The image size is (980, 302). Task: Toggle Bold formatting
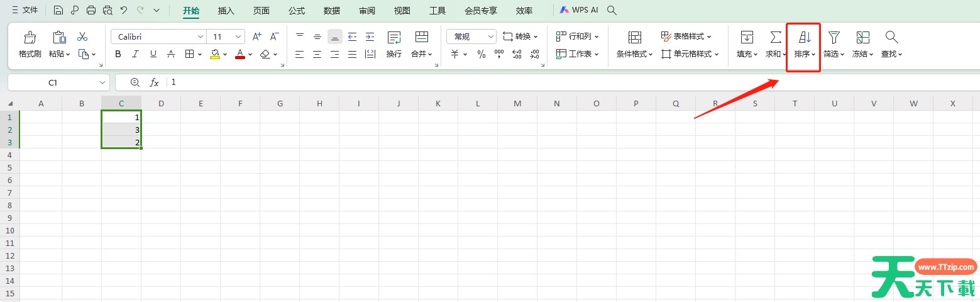[118, 54]
